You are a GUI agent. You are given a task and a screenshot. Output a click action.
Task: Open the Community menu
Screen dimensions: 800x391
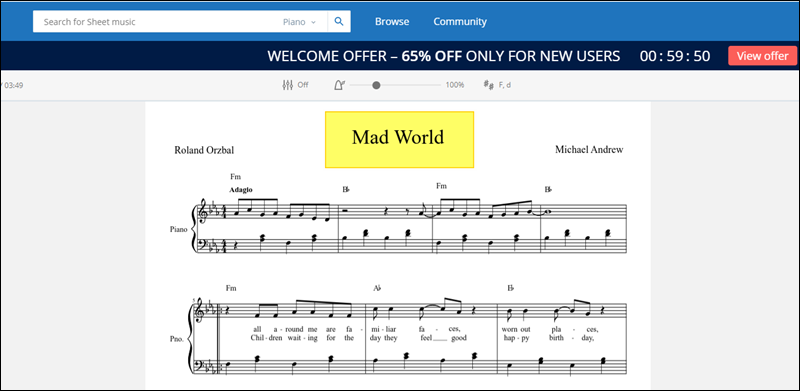[460, 21]
